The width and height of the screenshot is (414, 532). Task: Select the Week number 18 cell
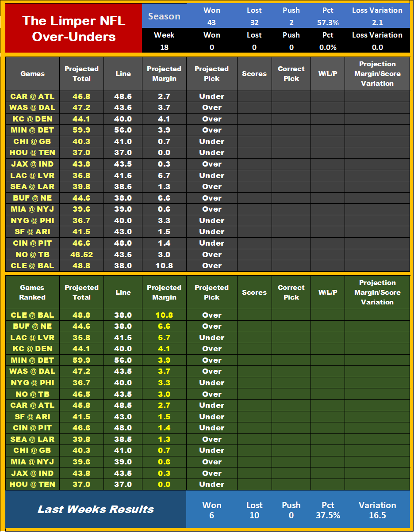[x=164, y=47]
